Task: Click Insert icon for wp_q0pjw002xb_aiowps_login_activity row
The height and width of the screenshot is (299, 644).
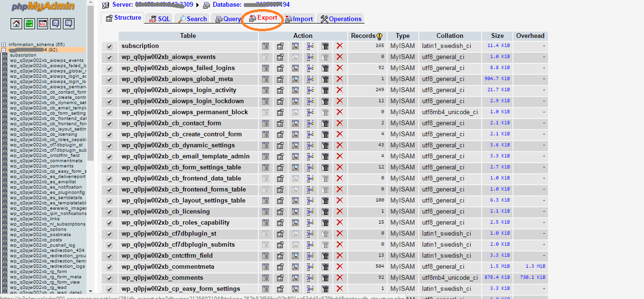Action: [x=310, y=90]
